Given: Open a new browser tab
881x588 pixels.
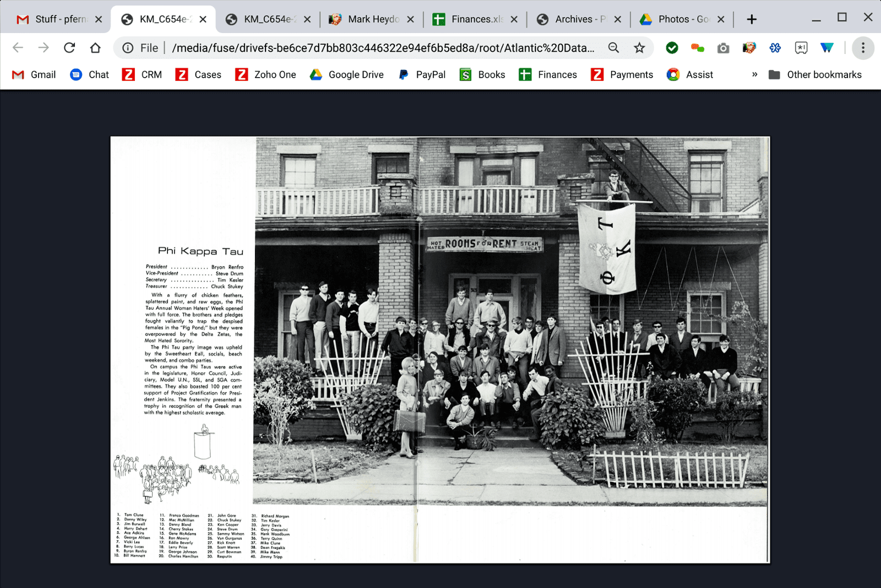Looking at the screenshot, I should tap(752, 19).
